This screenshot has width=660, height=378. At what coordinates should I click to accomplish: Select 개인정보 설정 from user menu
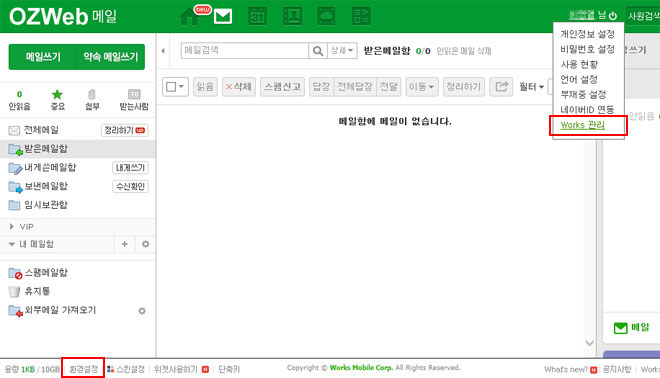pyautogui.click(x=587, y=34)
